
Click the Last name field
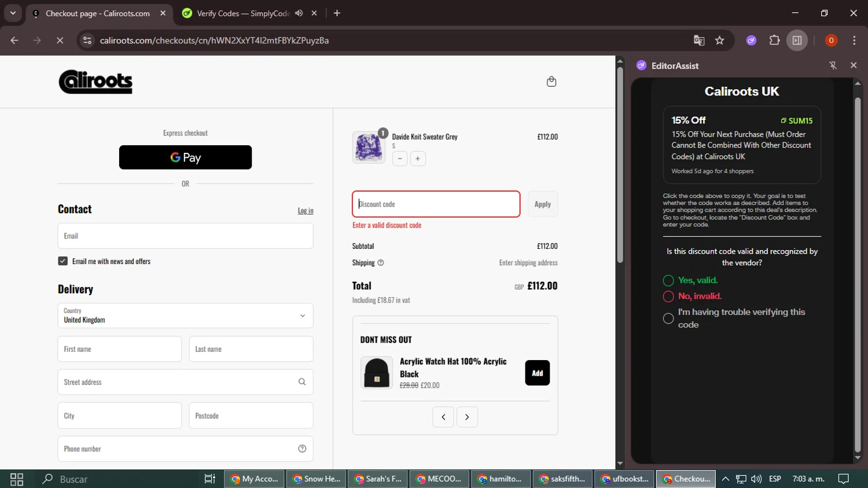(251, 349)
